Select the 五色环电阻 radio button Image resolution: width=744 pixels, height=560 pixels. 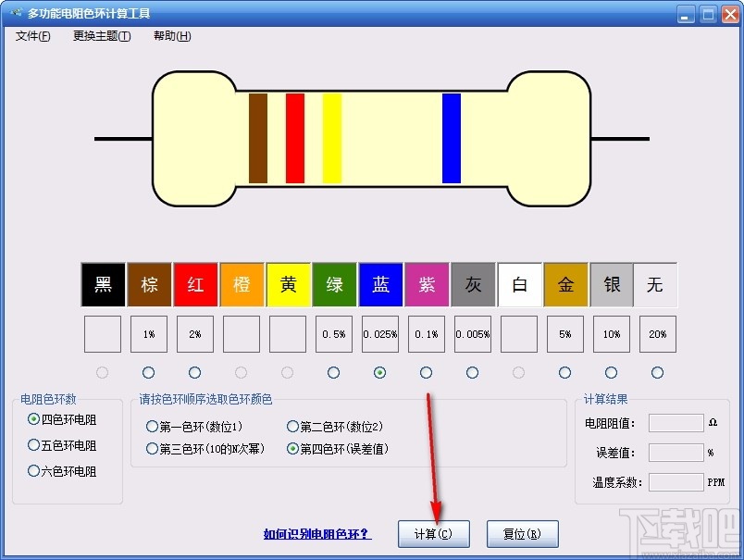[33, 445]
